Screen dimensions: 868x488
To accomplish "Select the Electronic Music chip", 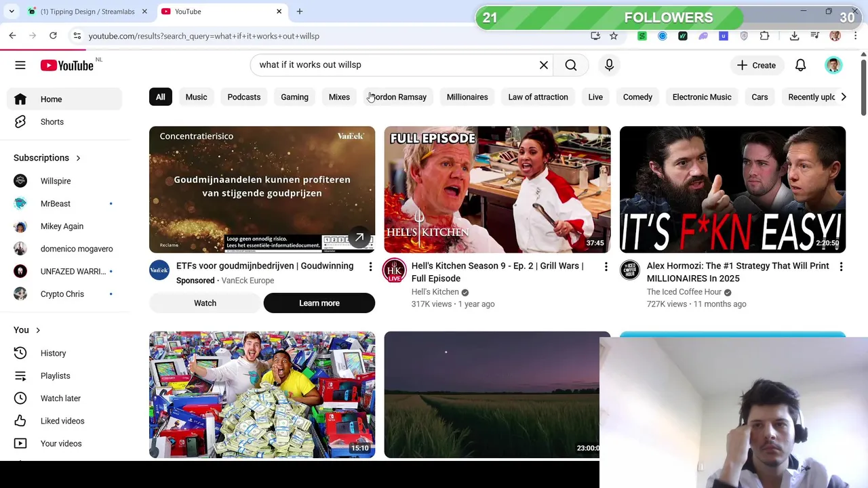I will 702,97.
